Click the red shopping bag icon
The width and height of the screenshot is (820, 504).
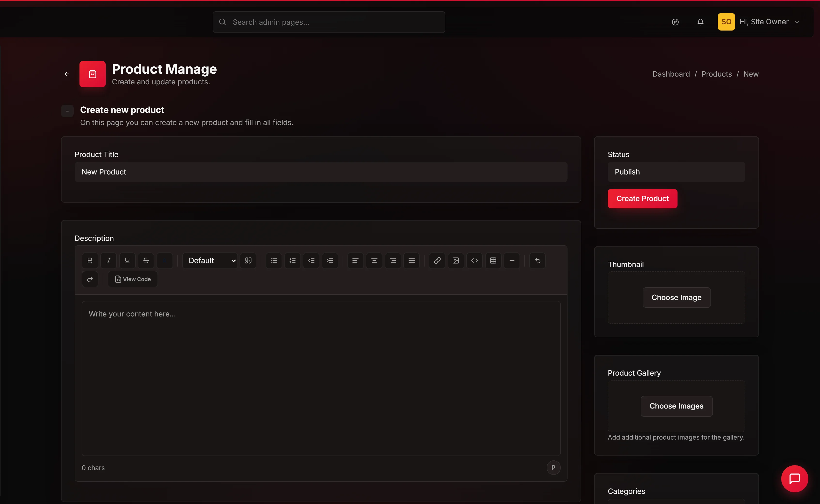point(93,74)
